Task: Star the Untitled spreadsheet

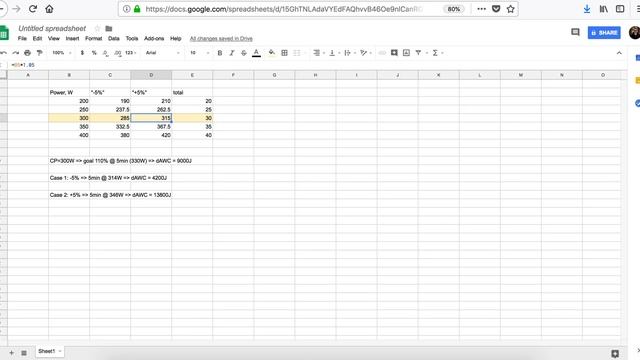Action: [97, 28]
